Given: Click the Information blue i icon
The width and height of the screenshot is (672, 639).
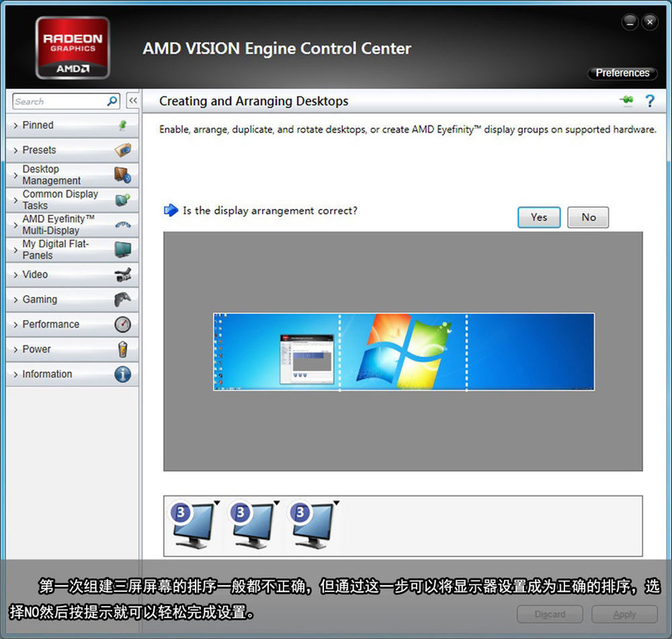Looking at the screenshot, I should click(x=122, y=374).
